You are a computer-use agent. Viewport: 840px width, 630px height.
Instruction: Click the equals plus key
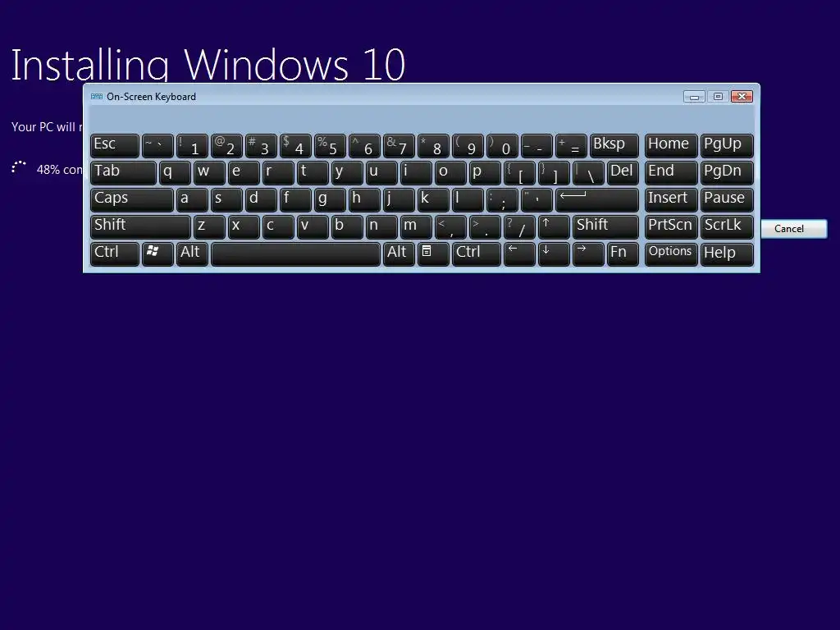click(571, 146)
